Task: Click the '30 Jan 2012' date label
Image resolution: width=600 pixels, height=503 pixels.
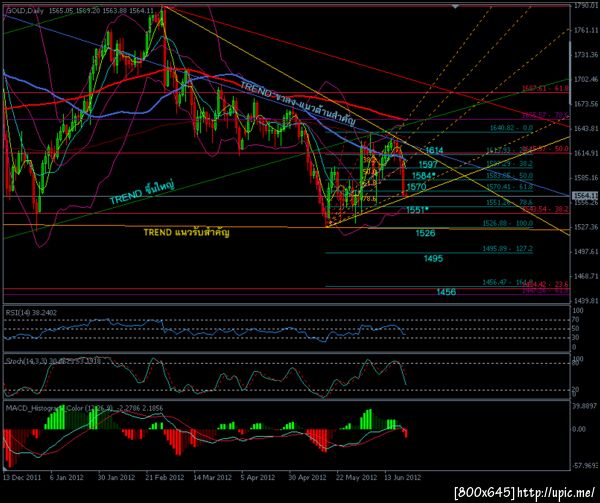Action: pyautogui.click(x=116, y=478)
